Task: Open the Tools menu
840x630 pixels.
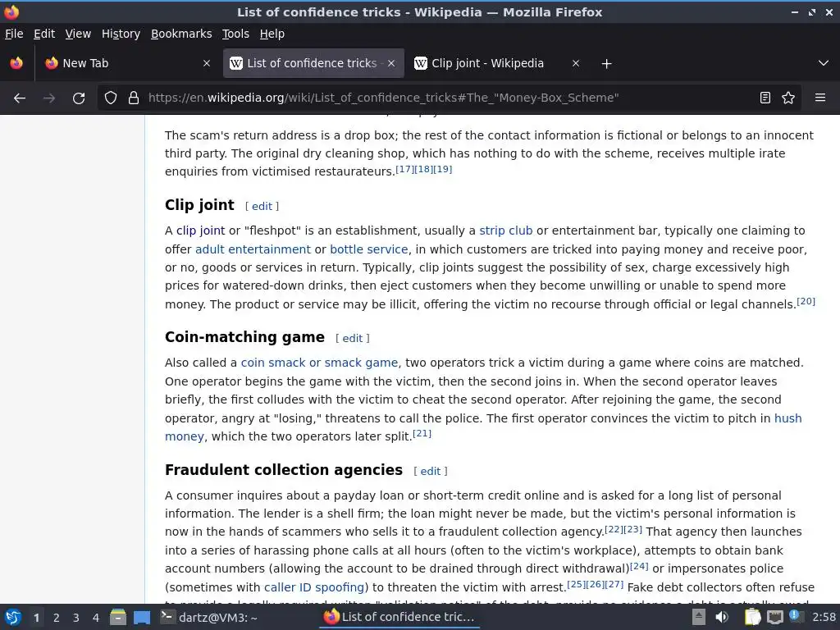Action: [x=235, y=34]
